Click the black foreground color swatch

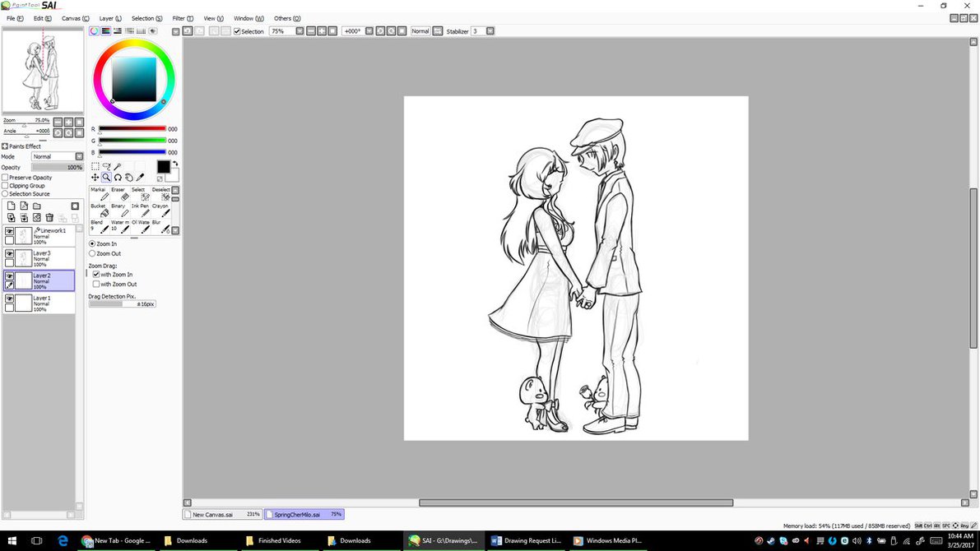coord(163,167)
